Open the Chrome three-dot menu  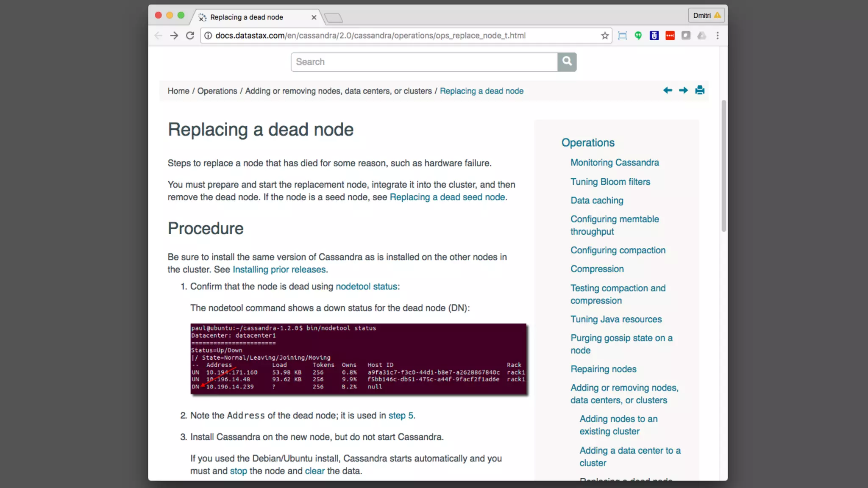click(x=718, y=36)
